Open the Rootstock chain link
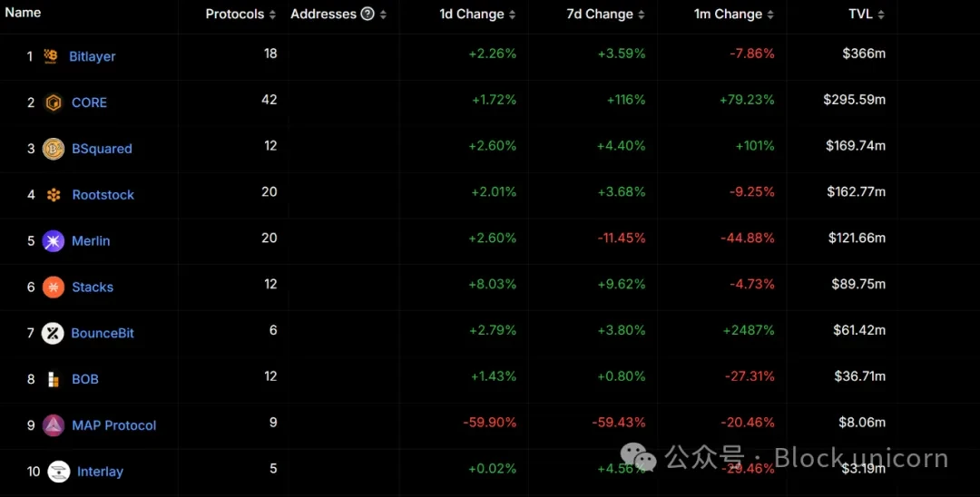 point(103,195)
